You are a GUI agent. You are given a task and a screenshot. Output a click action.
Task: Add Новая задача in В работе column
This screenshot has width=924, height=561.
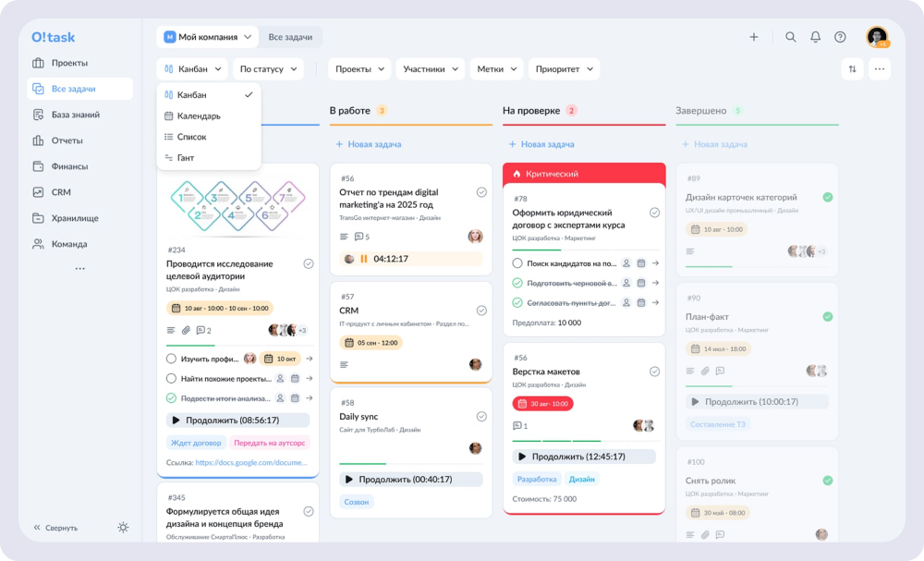(x=369, y=144)
